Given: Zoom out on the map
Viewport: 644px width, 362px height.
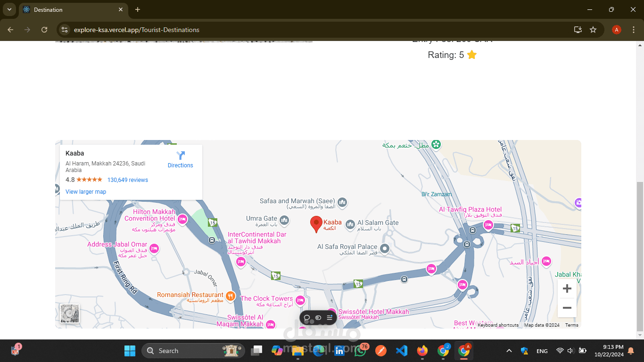Looking at the screenshot, I should [x=567, y=308].
